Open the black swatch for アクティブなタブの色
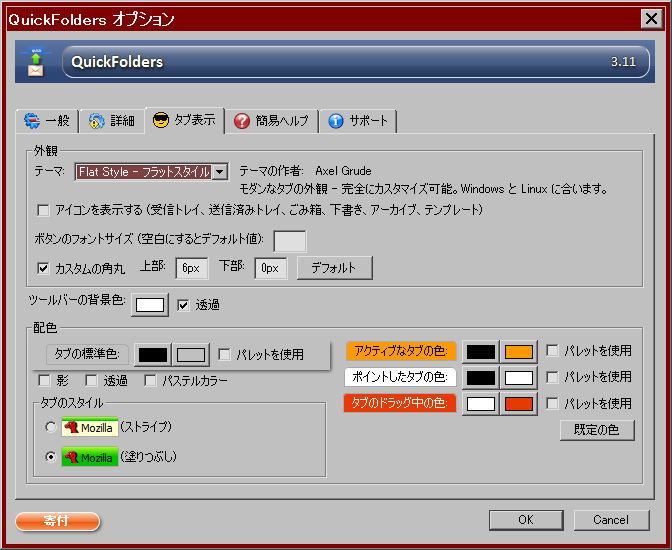672x550 pixels. [x=480, y=352]
